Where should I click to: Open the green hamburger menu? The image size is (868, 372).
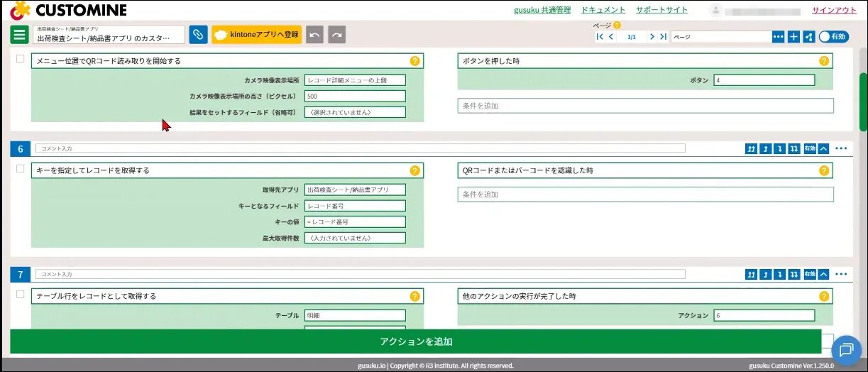(20, 35)
